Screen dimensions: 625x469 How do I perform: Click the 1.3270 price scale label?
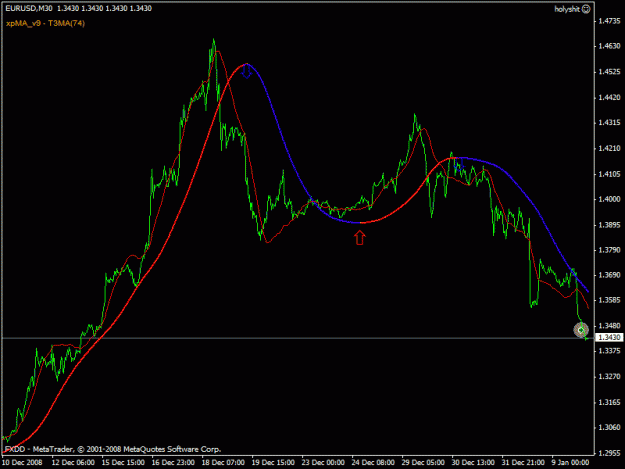(609, 377)
